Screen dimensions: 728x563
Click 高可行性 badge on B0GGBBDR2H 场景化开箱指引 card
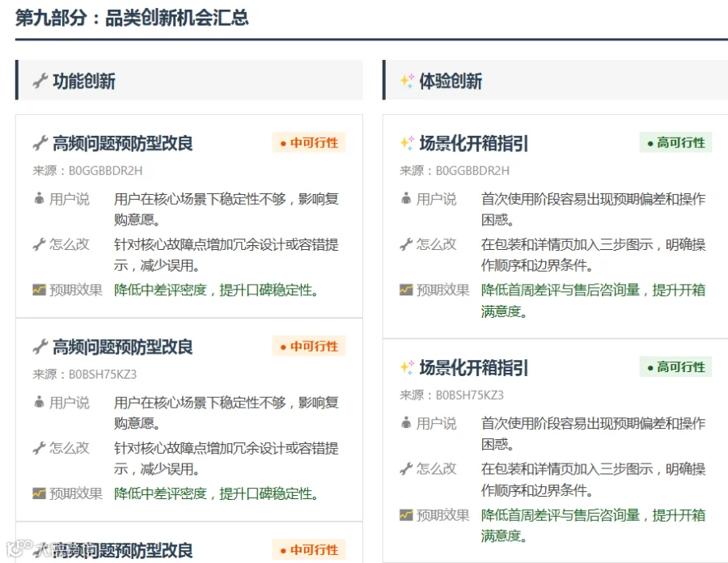[675, 142]
